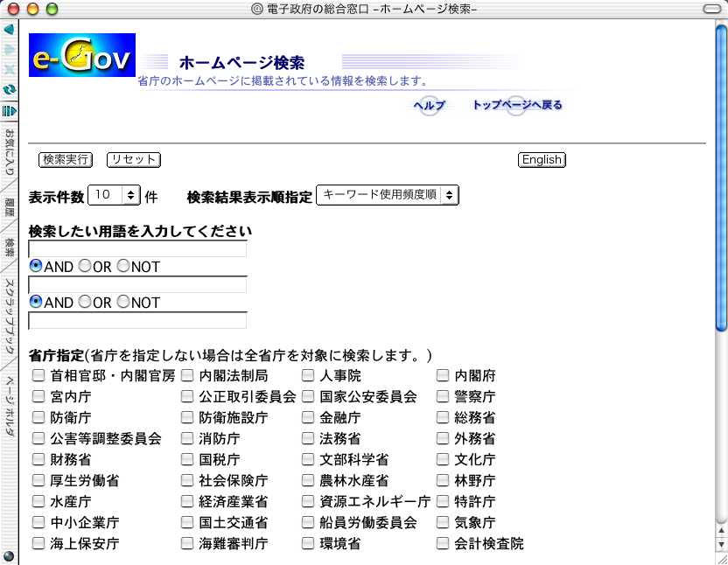The width and height of the screenshot is (728, 565).
Task: Check the 総務省 checkbox
Action: click(443, 417)
